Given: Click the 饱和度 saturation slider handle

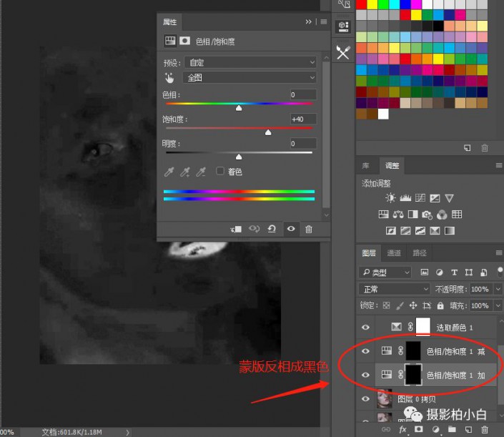Looking at the screenshot, I should pyautogui.click(x=268, y=132).
